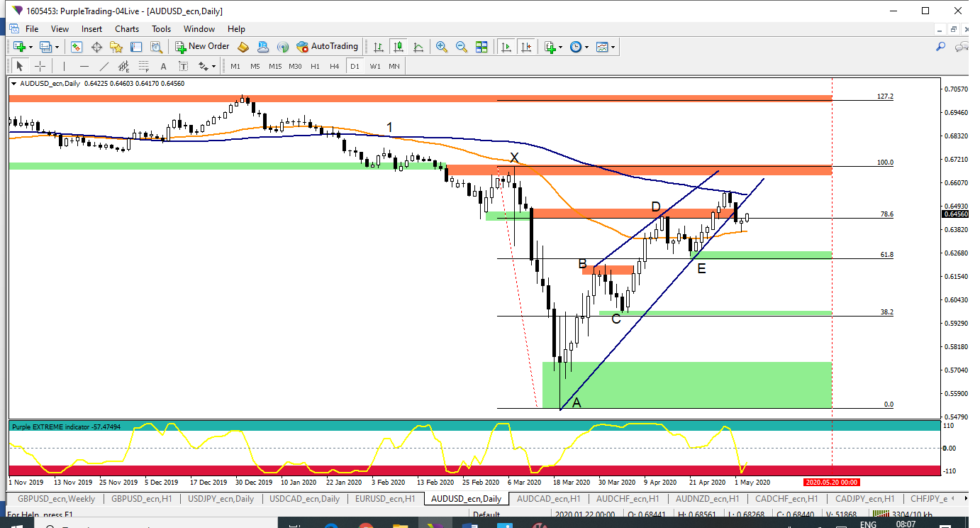Switch to the M15 timeframe
This screenshot has width=980, height=528.
[x=275, y=66]
